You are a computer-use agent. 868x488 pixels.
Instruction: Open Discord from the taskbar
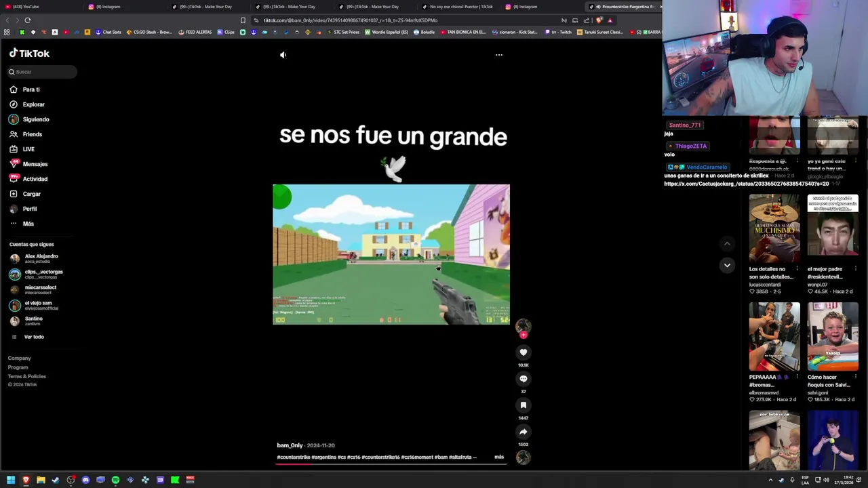(85, 480)
